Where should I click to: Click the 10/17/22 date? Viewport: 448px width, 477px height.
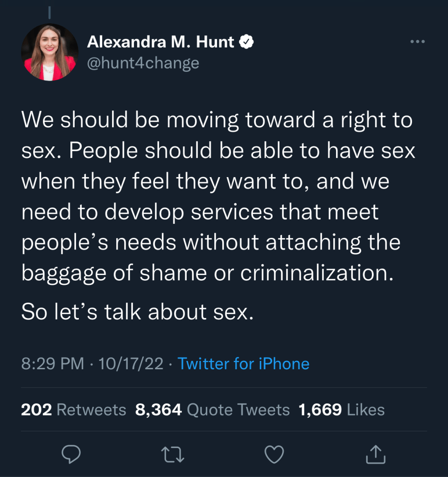pos(132,364)
